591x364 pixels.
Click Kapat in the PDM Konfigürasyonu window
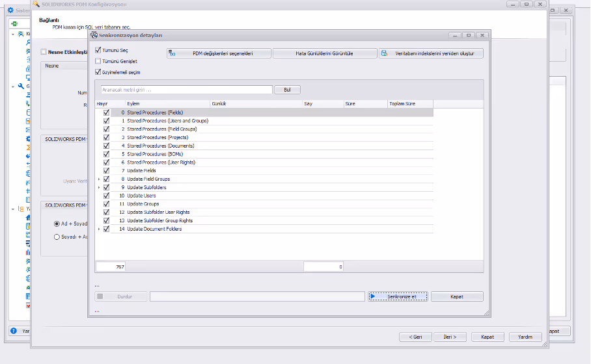point(488,337)
